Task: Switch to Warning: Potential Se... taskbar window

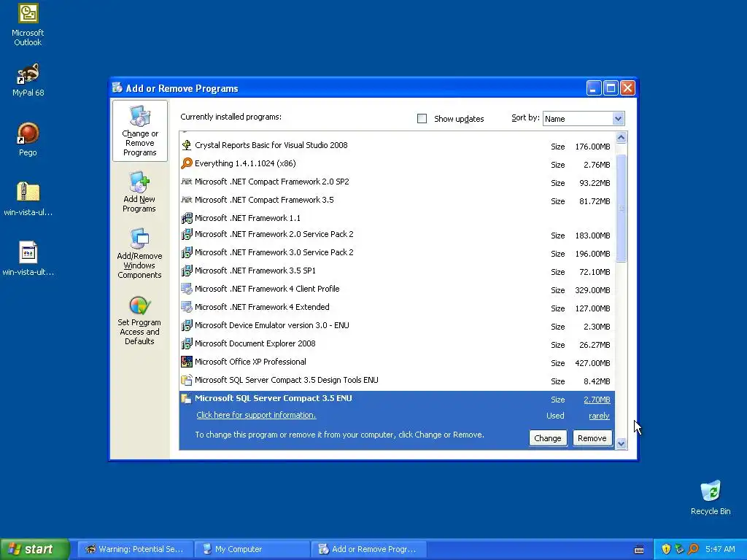Action: 135,549
